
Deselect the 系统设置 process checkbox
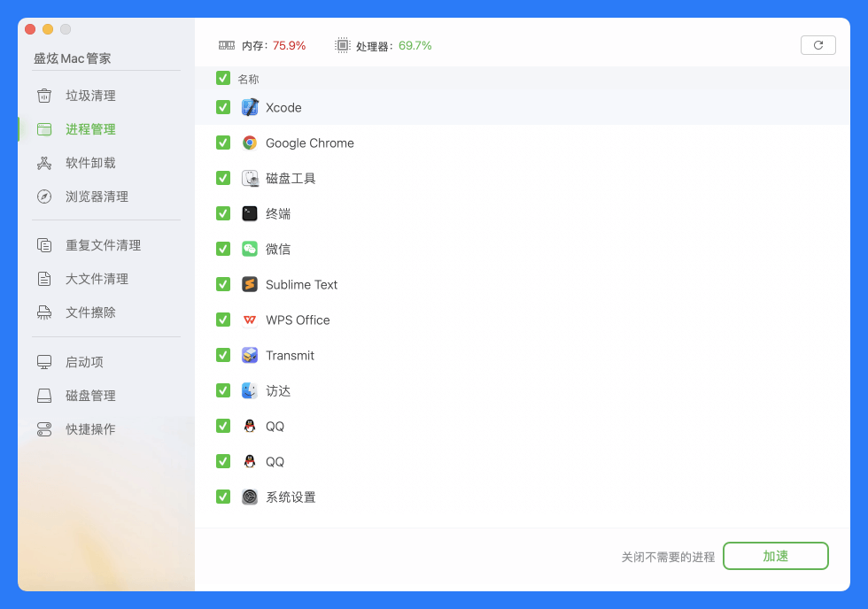pyautogui.click(x=223, y=497)
